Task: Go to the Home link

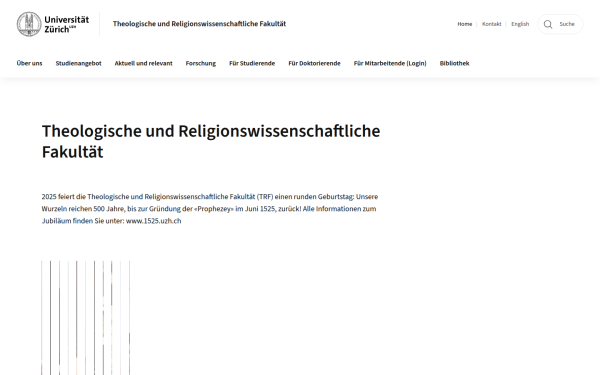Action: click(x=465, y=24)
